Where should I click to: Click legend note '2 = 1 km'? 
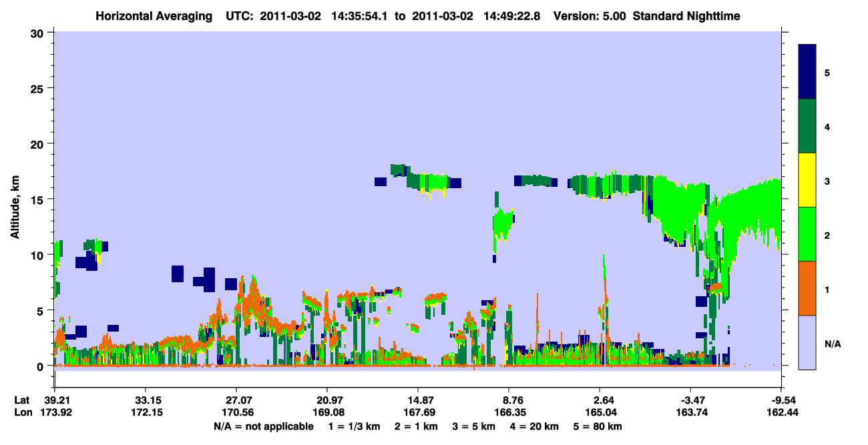(x=418, y=426)
